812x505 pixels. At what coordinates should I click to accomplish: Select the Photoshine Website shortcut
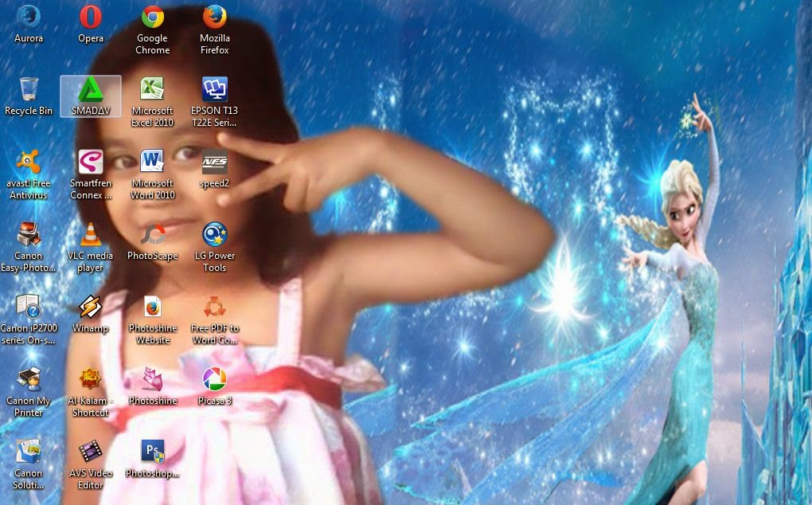click(153, 307)
